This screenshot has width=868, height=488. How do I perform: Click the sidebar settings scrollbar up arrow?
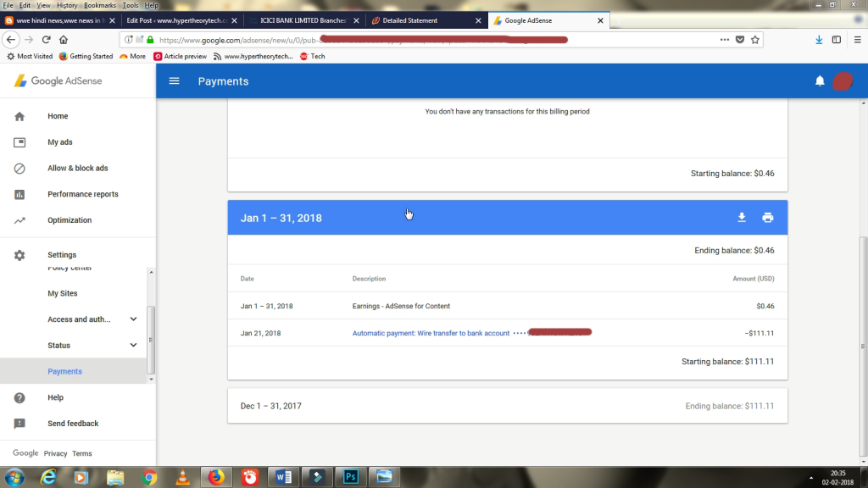[x=151, y=272]
